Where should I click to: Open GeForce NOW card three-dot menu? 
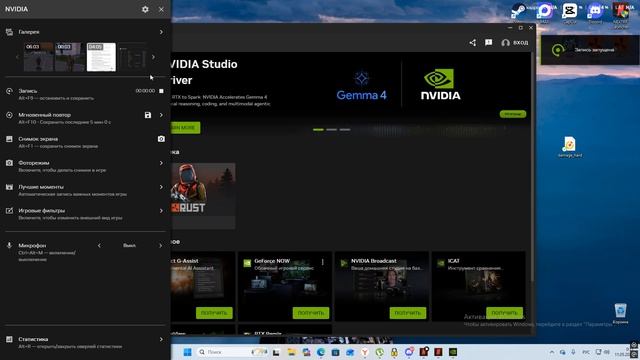click(322, 262)
